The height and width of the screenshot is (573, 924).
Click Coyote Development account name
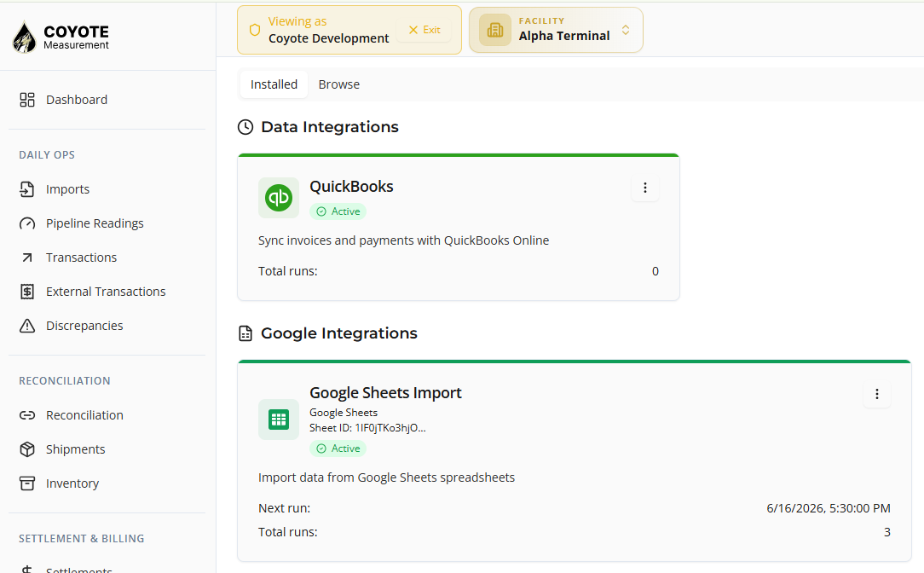tap(329, 38)
